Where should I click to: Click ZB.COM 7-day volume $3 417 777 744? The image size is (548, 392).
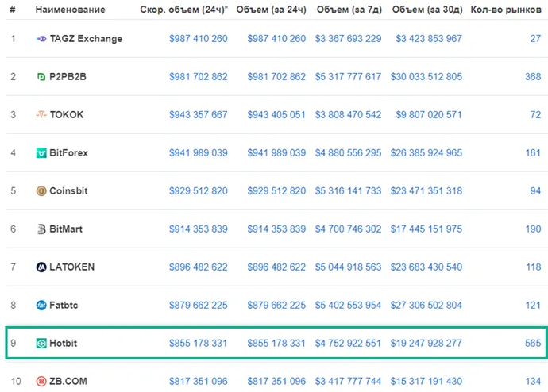click(x=348, y=381)
